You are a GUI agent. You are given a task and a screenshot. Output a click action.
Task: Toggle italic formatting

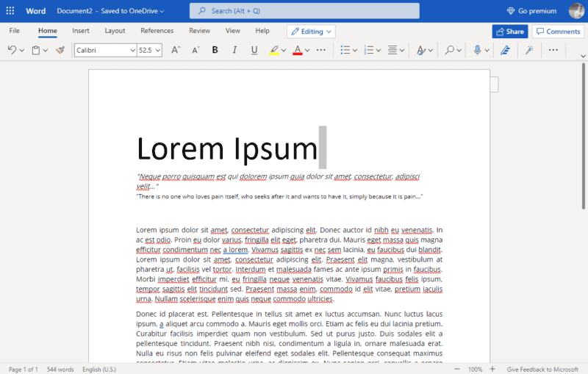pos(234,50)
